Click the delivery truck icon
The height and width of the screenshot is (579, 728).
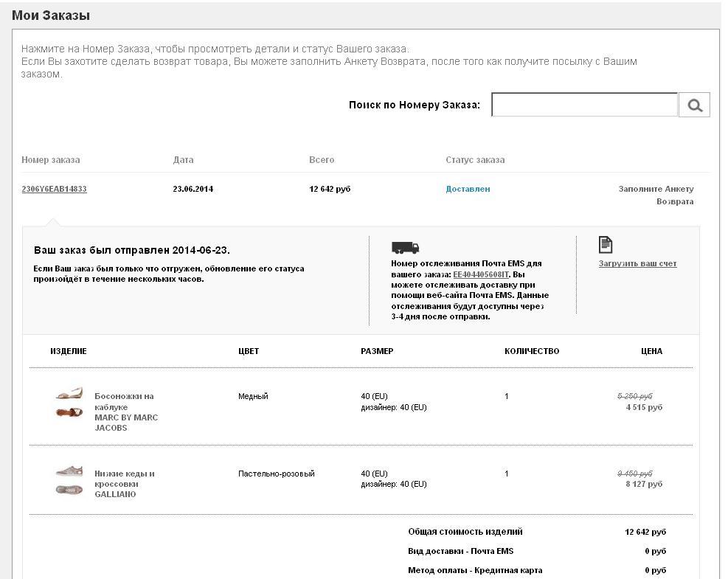click(x=405, y=248)
